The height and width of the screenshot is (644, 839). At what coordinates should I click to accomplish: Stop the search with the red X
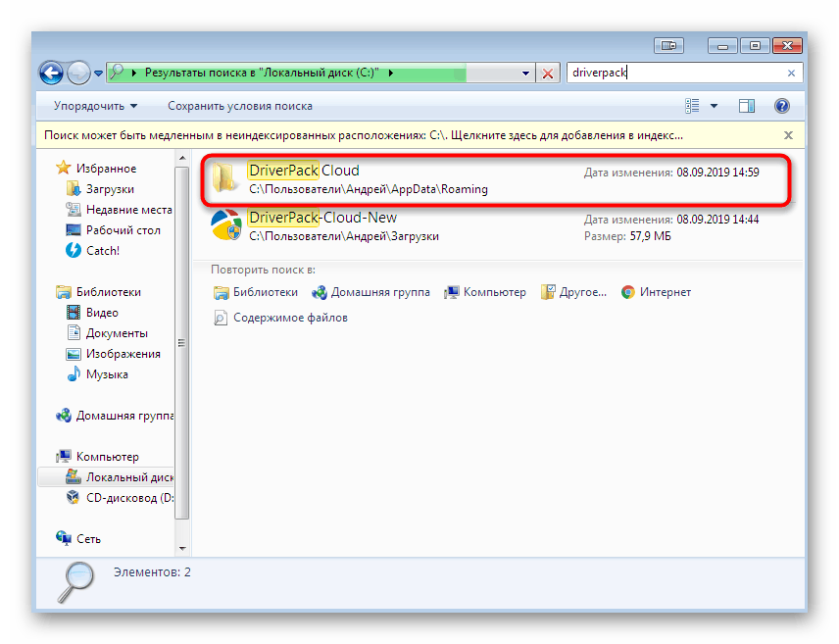click(x=547, y=74)
